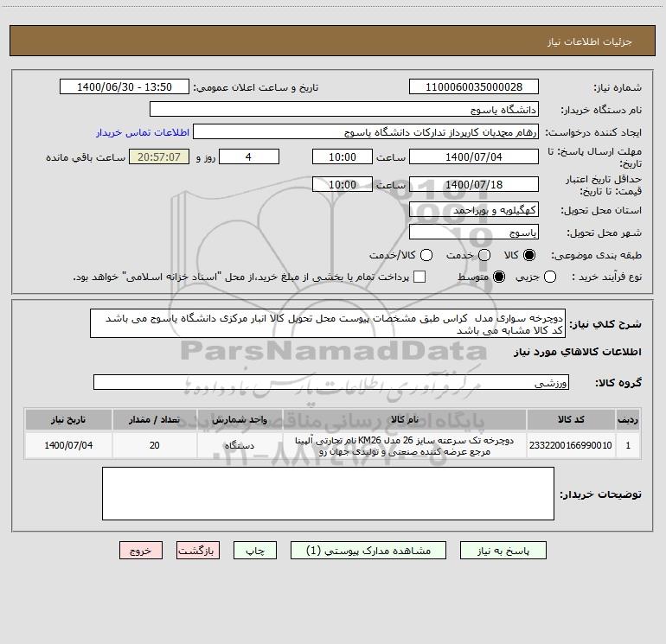The height and width of the screenshot is (644, 666).
Task: Select the کالا/خدمت radio button
Action: coord(426,255)
